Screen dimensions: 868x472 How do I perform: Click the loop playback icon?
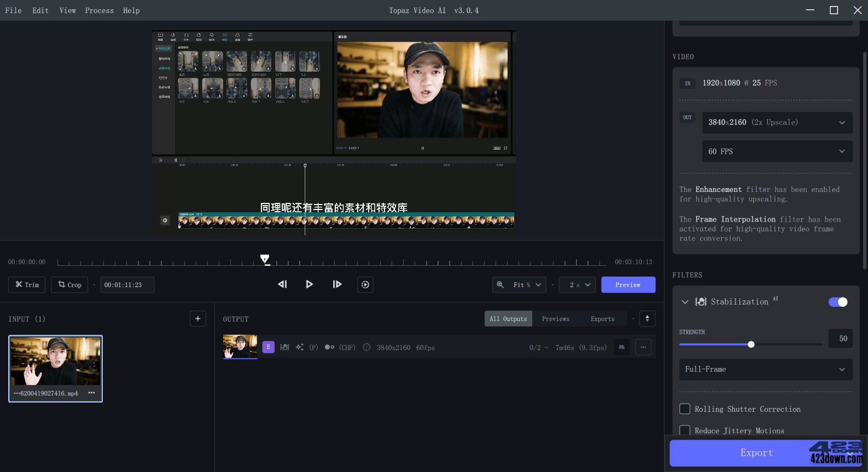click(x=365, y=284)
